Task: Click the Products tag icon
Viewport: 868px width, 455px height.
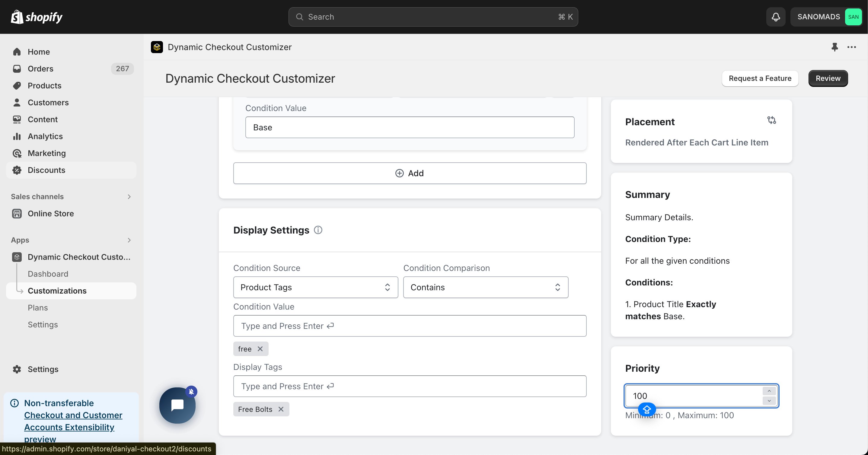Action: pyautogui.click(x=17, y=86)
